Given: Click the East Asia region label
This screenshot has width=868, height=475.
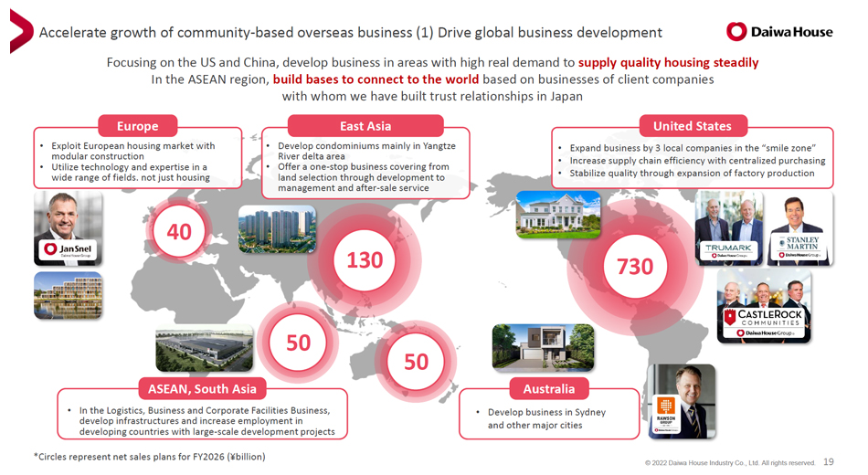Looking at the screenshot, I should (365, 126).
